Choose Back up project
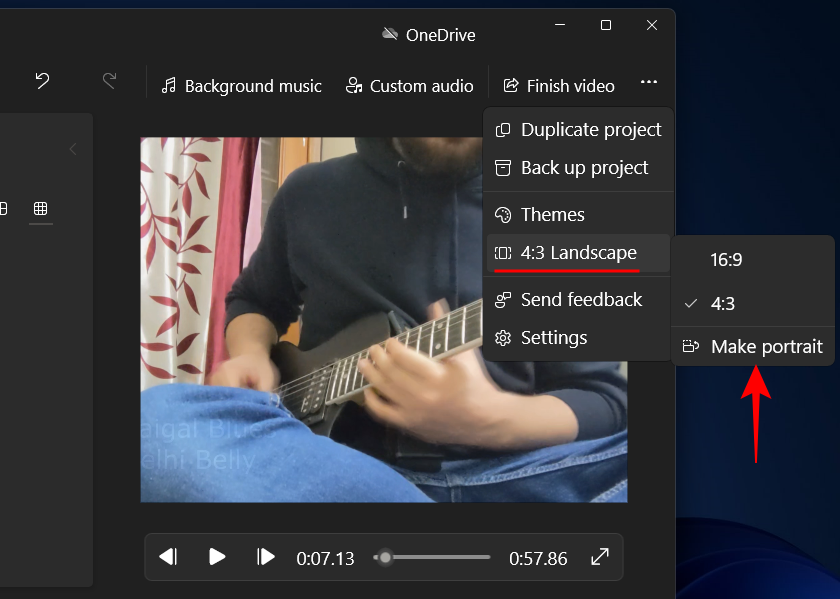 pyautogui.click(x=585, y=167)
